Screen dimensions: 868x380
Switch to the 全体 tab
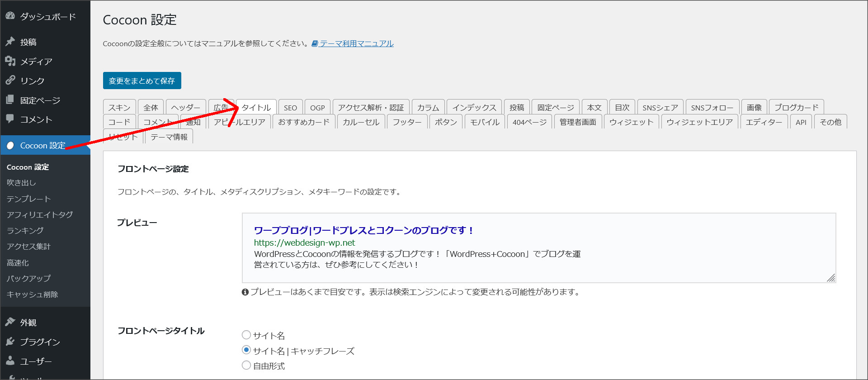pyautogui.click(x=151, y=107)
